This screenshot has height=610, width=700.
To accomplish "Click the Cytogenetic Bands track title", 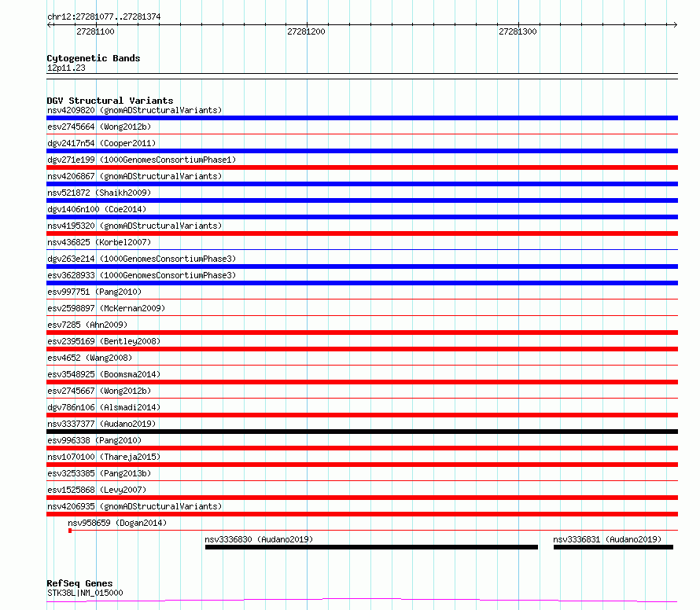I will tap(94, 58).
